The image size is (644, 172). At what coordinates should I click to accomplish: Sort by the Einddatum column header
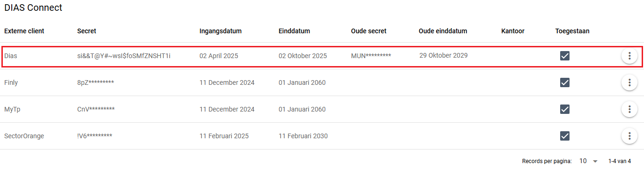coord(294,31)
